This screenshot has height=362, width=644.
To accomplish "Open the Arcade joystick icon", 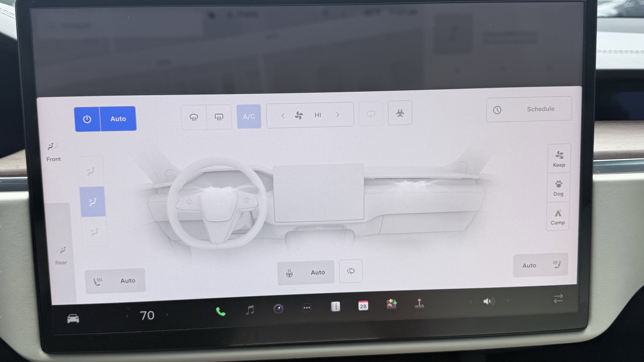I will point(419,303).
